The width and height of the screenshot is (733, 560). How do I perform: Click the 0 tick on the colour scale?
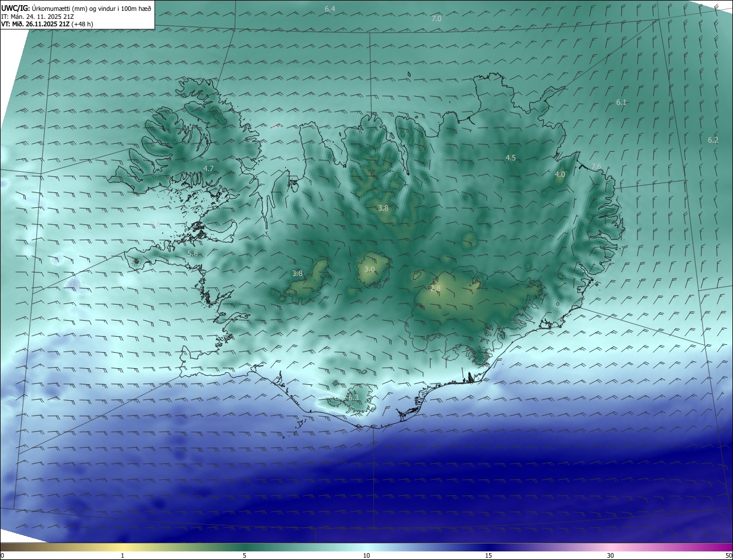tap(2, 555)
